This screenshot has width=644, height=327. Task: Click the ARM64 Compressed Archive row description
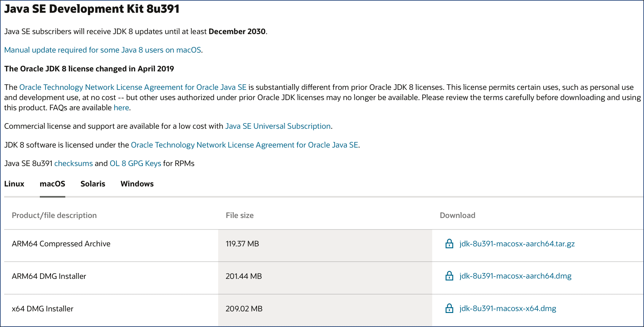[61, 244]
